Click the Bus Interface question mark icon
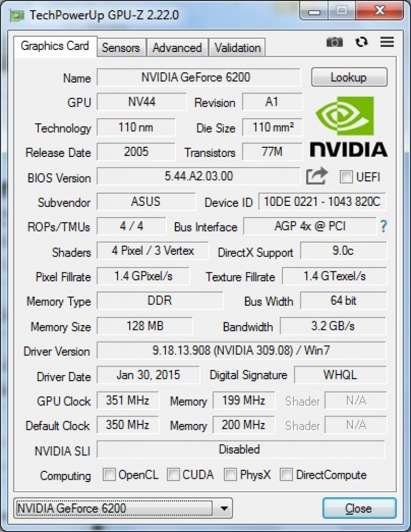Viewport: 411px width, 532px height. point(383,226)
